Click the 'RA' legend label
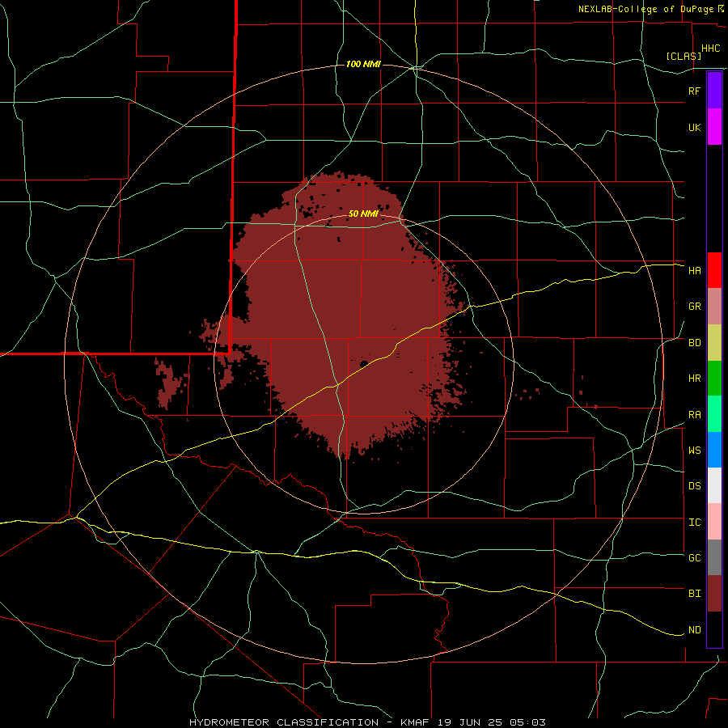 [x=694, y=415]
